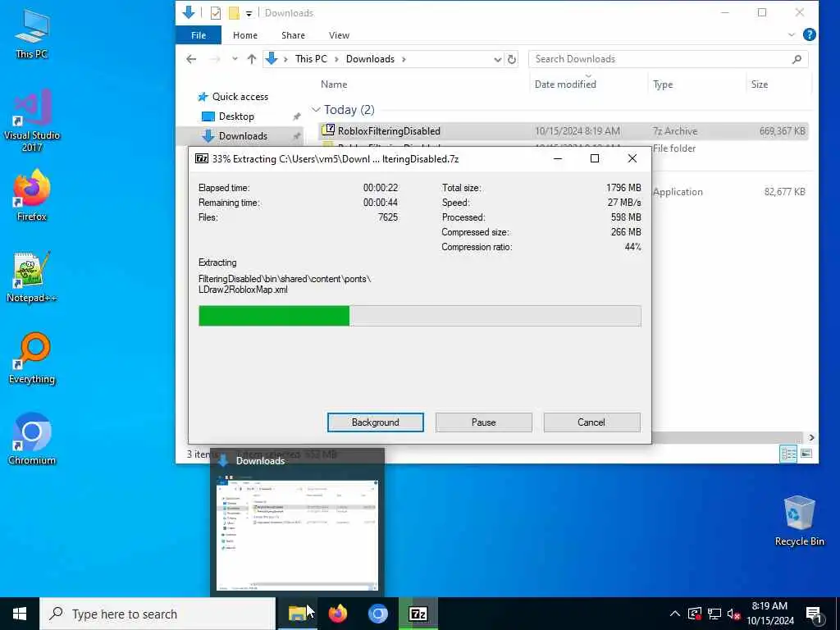Click the 82,677 KB Application row
The width and height of the screenshot is (840, 630).
[x=730, y=192]
